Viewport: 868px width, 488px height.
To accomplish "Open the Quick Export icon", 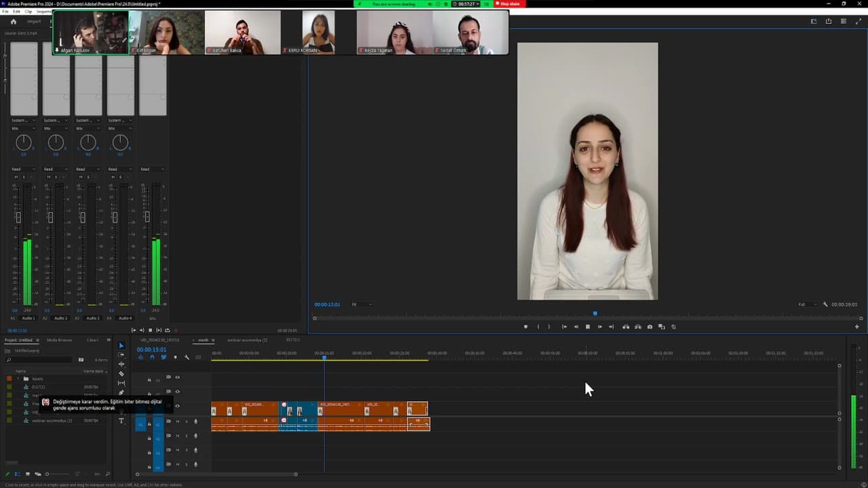I will click(x=828, y=22).
